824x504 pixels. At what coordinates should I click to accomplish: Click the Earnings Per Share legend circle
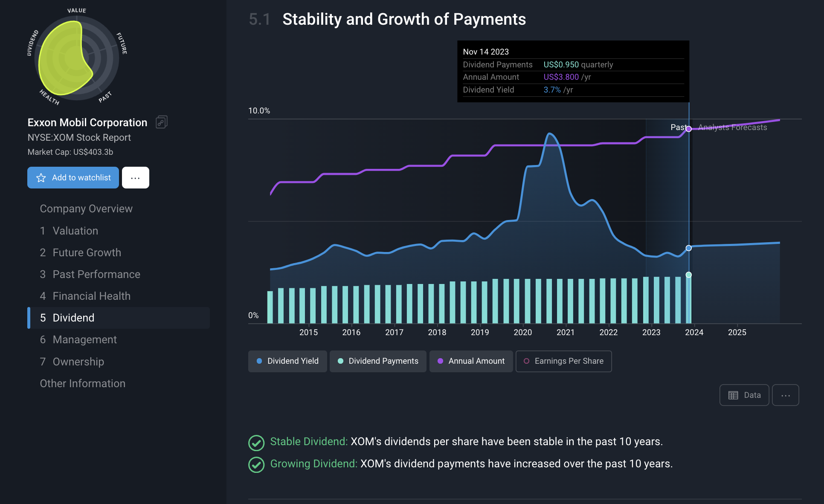pyautogui.click(x=527, y=361)
